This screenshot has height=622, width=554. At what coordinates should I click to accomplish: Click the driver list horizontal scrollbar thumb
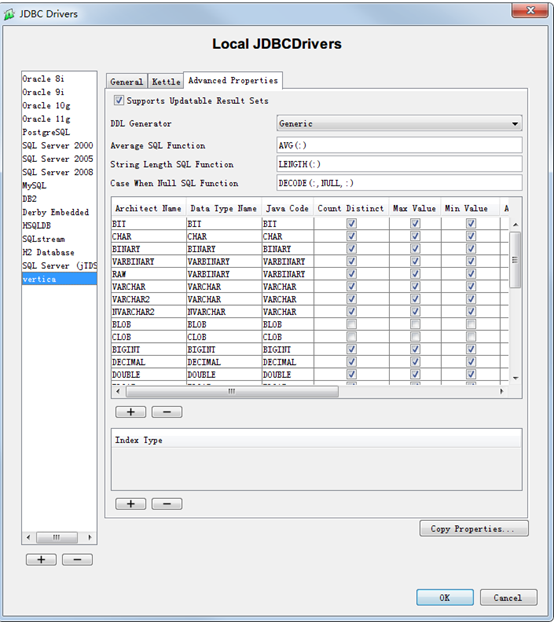[57, 538]
